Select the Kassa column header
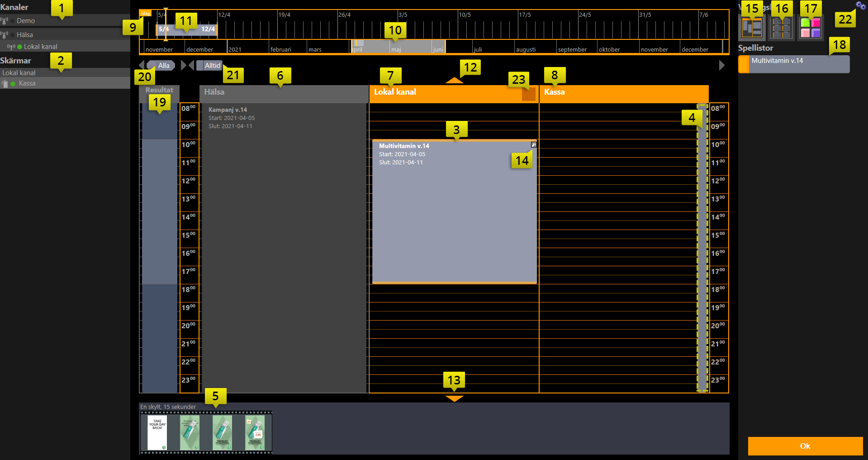Image resolution: width=868 pixels, height=460 pixels. [x=623, y=92]
